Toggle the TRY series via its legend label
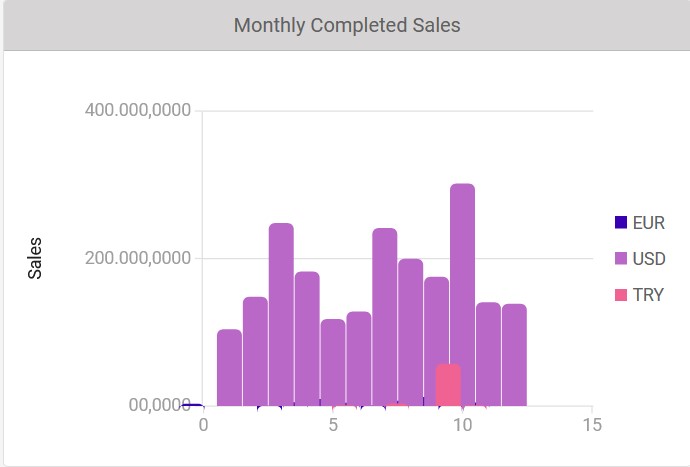The height and width of the screenshot is (467, 690). pos(649,295)
